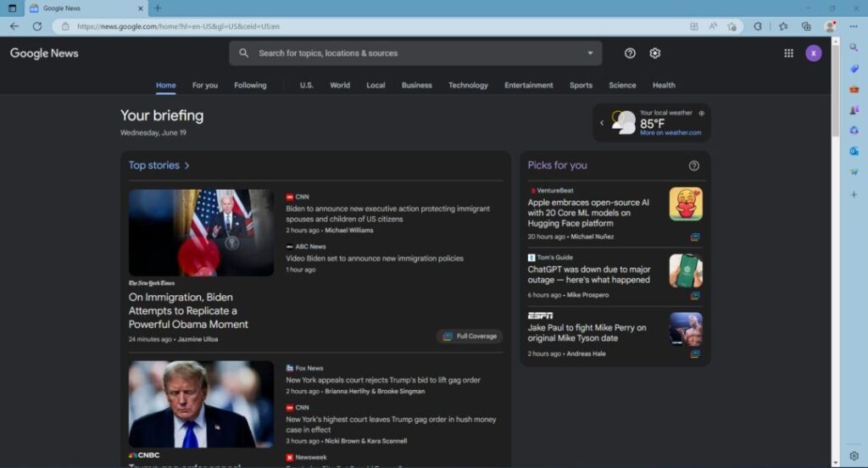The image size is (868, 468).
Task: Open Picks for you help icon
Action: click(693, 165)
